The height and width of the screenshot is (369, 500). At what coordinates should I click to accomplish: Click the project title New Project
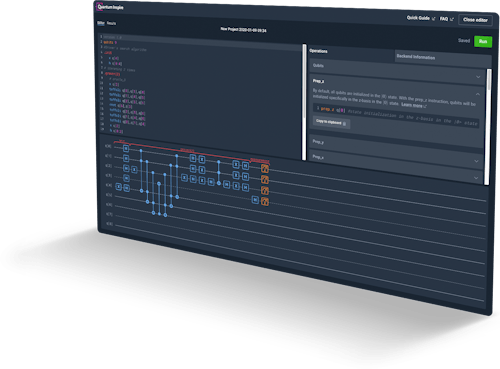pyautogui.click(x=243, y=30)
